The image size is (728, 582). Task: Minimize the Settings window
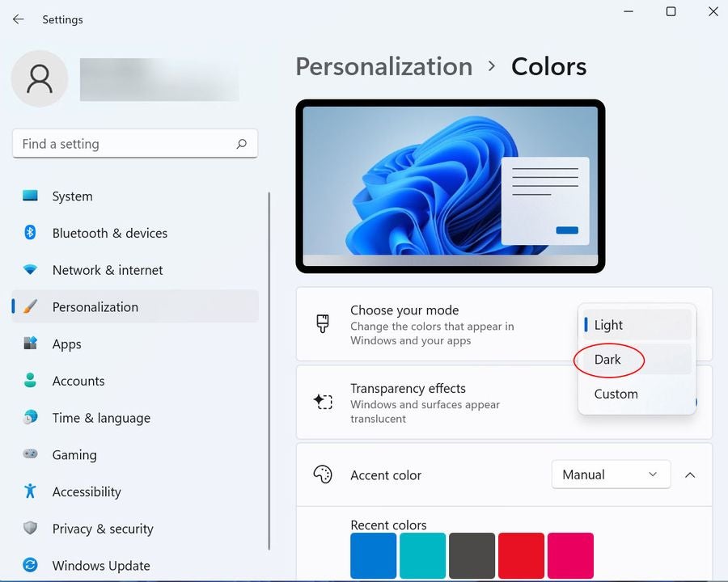point(629,11)
